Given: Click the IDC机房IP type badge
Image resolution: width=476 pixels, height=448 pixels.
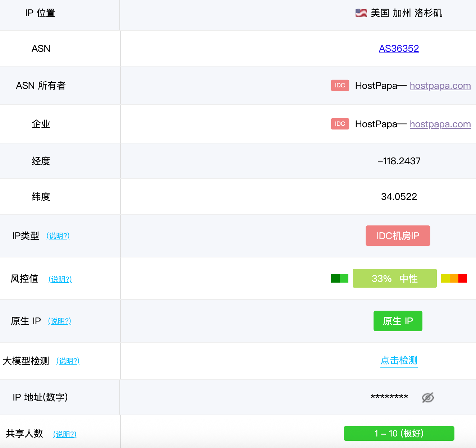Looking at the screenshot, I should click(x=398, y=236).
